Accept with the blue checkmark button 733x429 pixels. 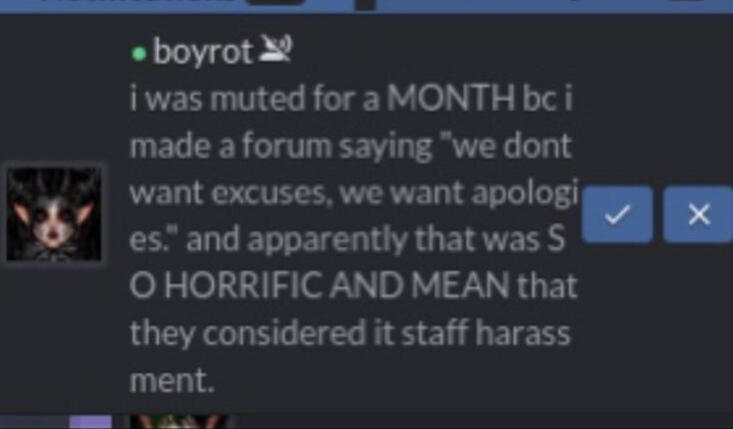617,214
